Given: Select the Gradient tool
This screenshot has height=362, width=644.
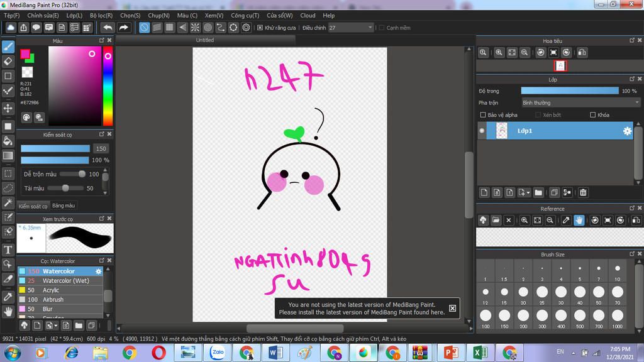Looking at the screenshot, I should (8, 156).
